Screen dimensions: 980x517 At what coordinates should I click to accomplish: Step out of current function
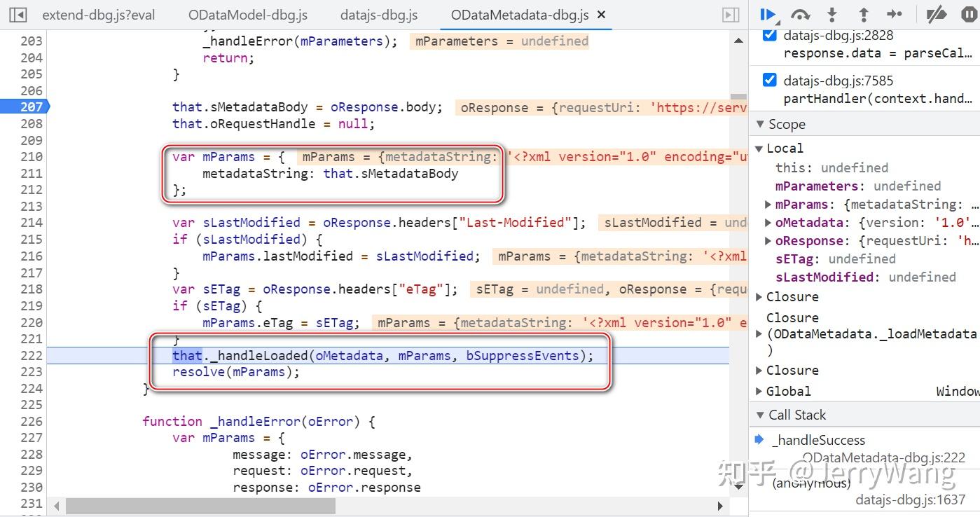[863, 14]
